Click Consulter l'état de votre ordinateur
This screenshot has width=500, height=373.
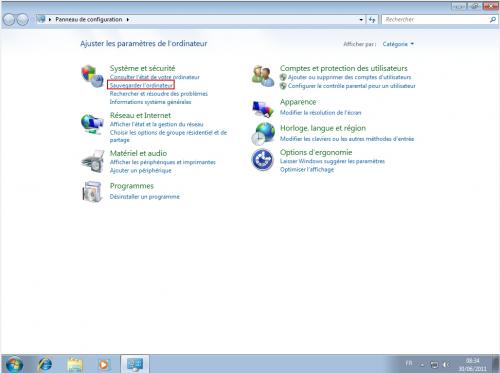155,77
